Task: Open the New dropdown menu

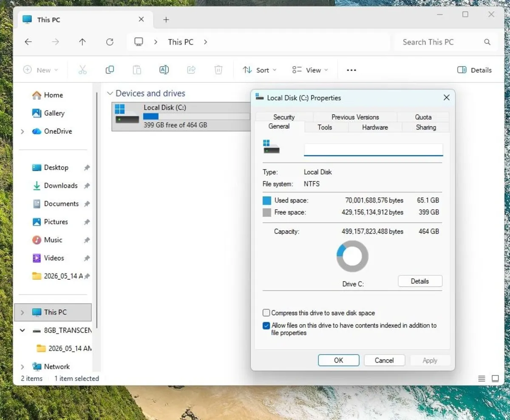Action: tap(40, 70)
